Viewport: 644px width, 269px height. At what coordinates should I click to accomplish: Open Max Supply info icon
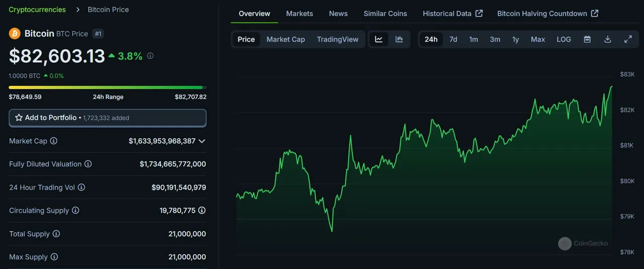coord(54,257)
